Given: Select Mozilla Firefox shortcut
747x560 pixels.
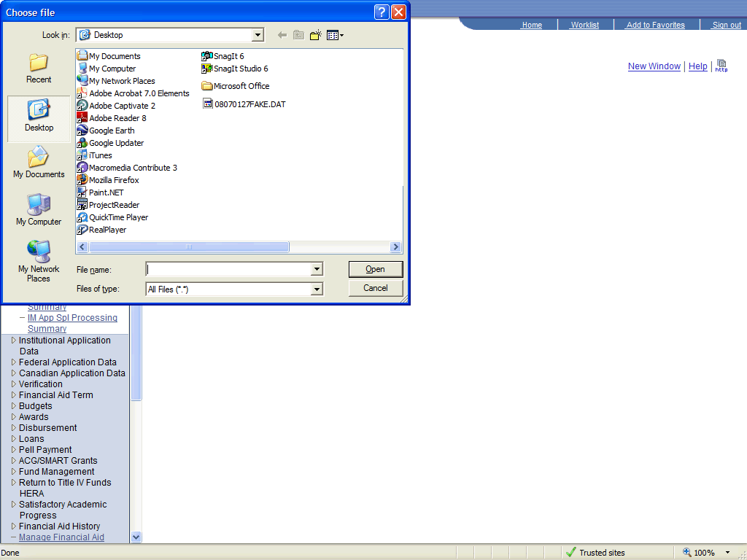Looking at the screenshot, I should 109,179.
